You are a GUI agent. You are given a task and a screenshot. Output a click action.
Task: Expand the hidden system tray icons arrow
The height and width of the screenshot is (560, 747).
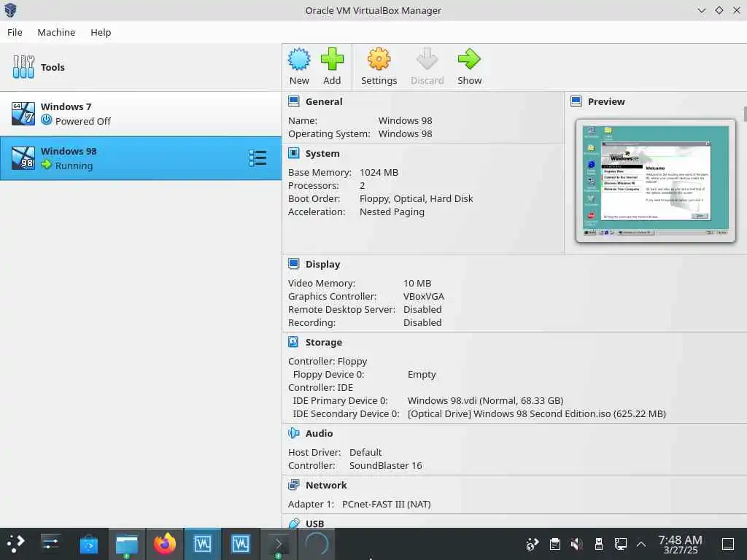pyautogui.click(x=641, y=544)
